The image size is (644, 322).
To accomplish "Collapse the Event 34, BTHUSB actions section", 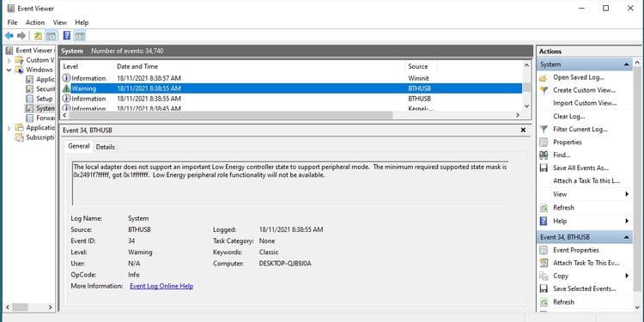I will tap(626, 237).
